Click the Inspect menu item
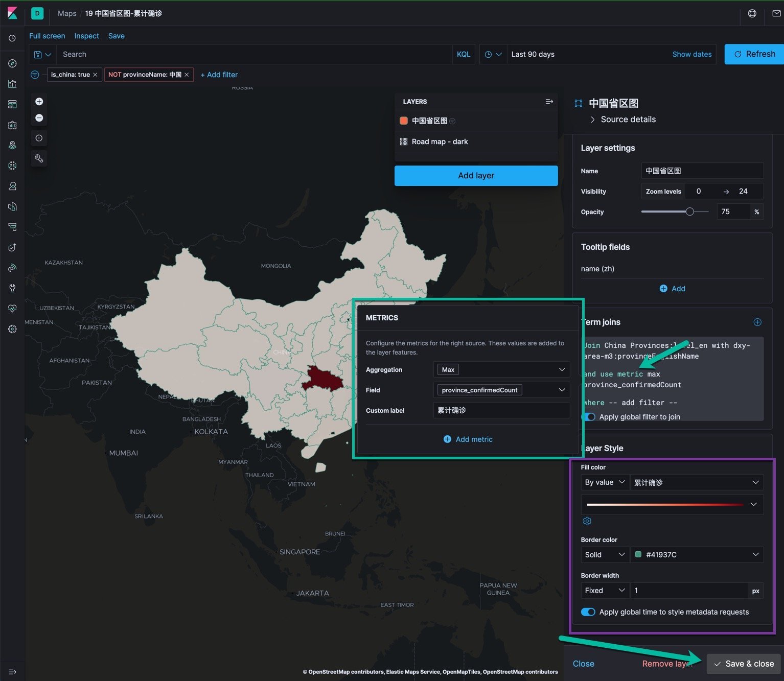The height and width of the screenshot is (681, 784). click(86, 36)
